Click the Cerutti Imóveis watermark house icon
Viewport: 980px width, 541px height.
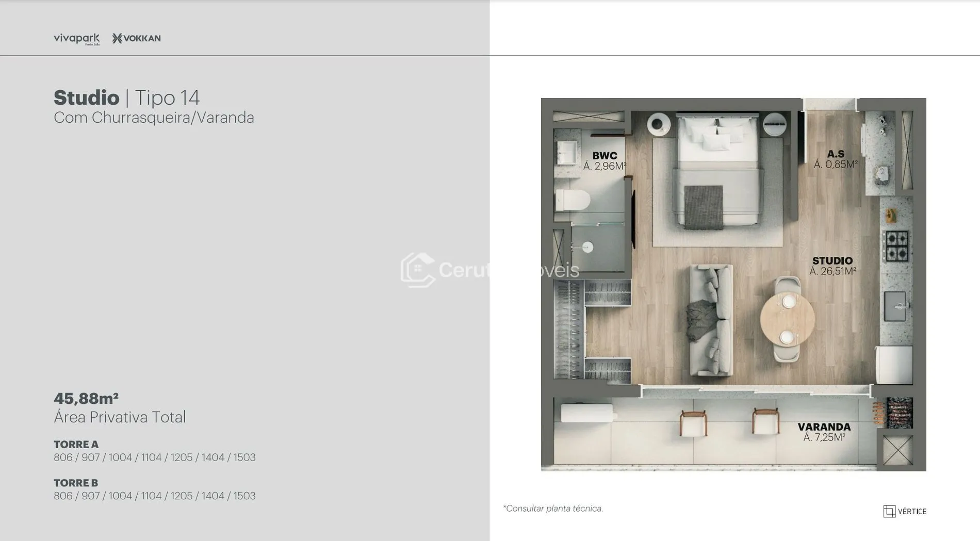[x=417, y=269]
